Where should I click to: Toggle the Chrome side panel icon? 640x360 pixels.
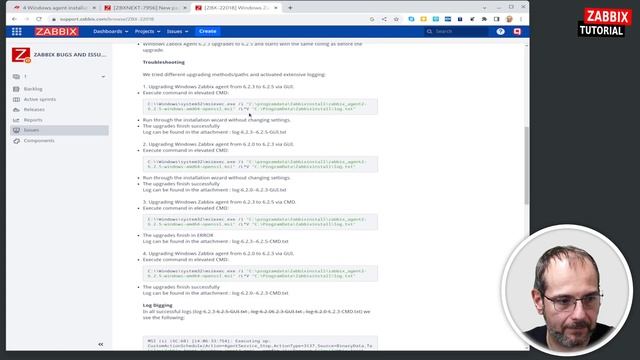497,19
